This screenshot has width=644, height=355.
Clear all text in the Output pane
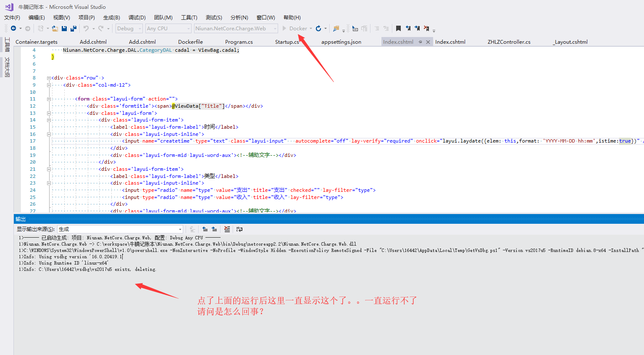tap(227, 229)
